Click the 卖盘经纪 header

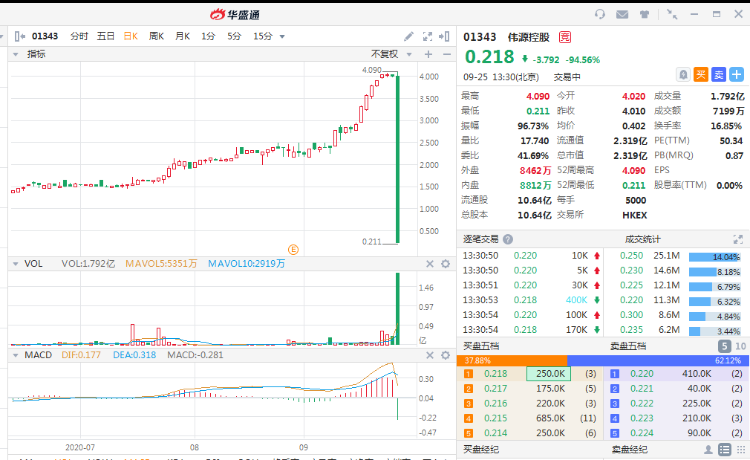point(629,449)
